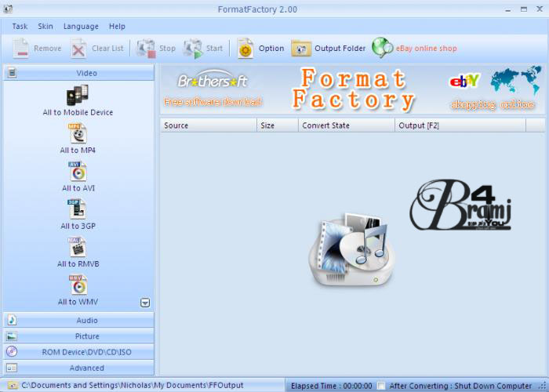Select the All to WMV icon
This screenshot has height=392, width=549.
[78, 285]
